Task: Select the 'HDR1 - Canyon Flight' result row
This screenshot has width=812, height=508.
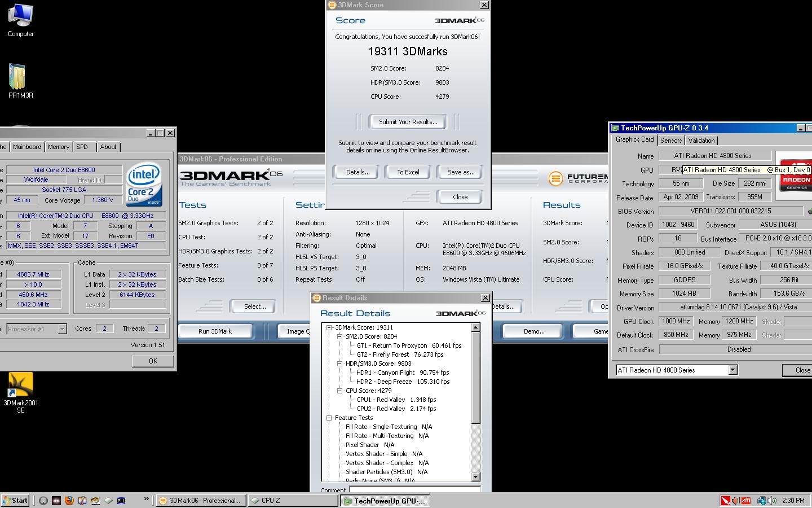Action: pyautogui.click(x=403, y=373)
